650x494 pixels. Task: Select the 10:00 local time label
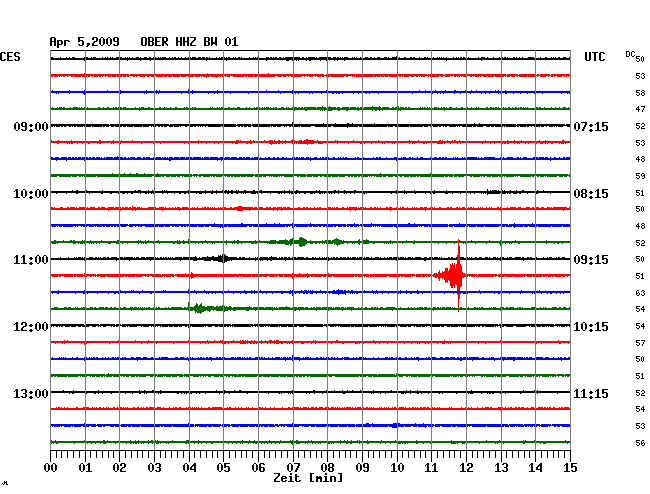31,194
